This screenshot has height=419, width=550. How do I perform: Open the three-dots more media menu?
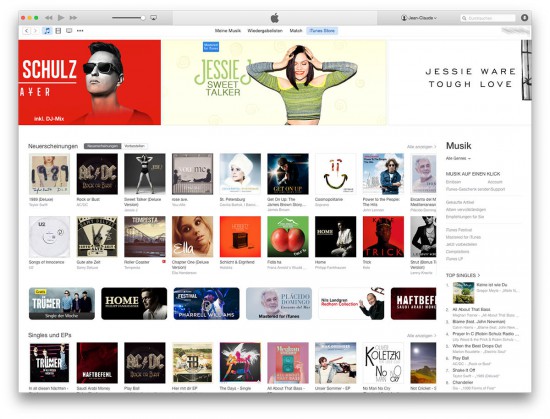point(80,31)
